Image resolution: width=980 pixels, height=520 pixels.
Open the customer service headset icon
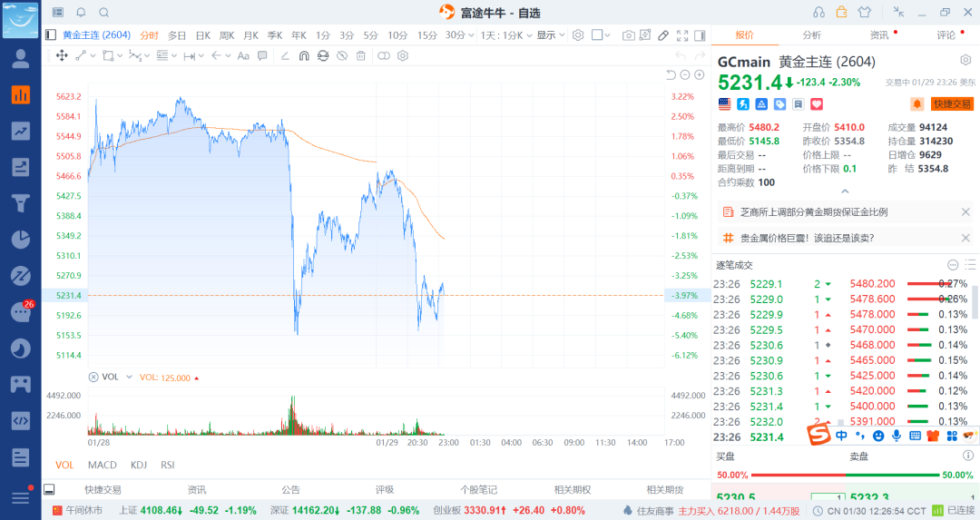coord(818,13)
